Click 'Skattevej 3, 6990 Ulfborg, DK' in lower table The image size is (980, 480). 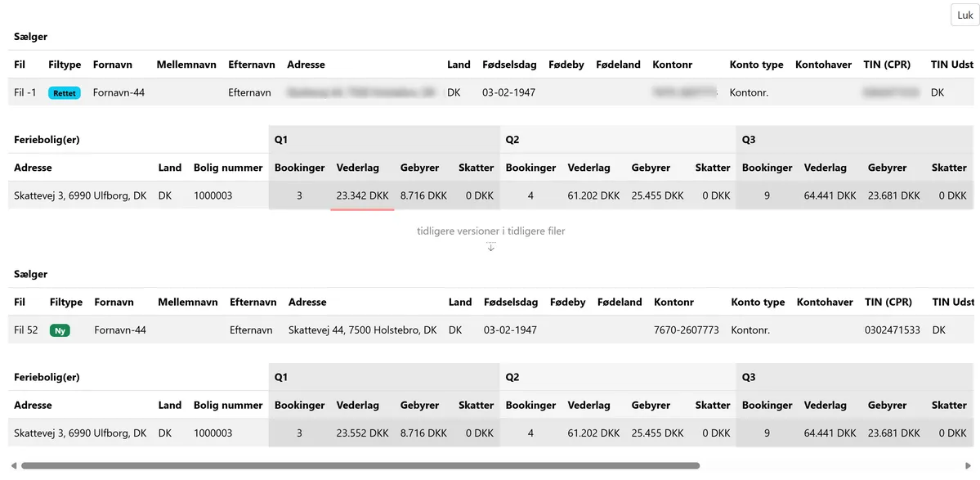click(x=80, y=433)
